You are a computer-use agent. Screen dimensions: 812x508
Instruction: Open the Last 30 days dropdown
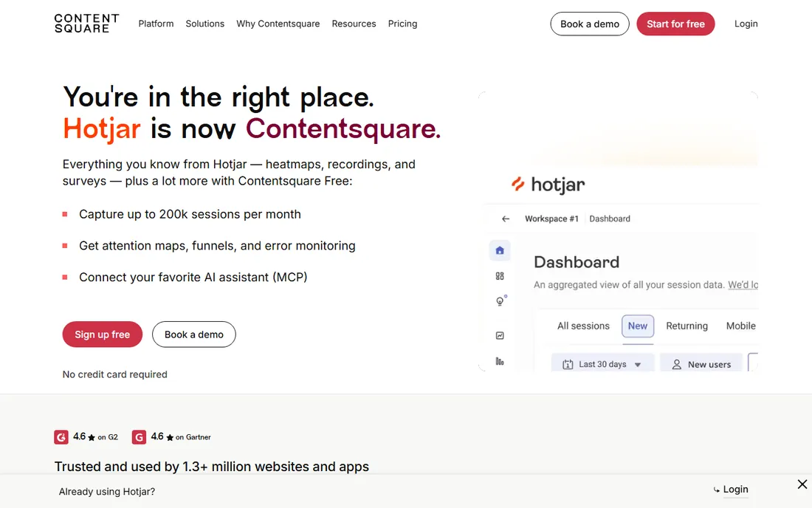pyautogui.click(x=603, y=364)
